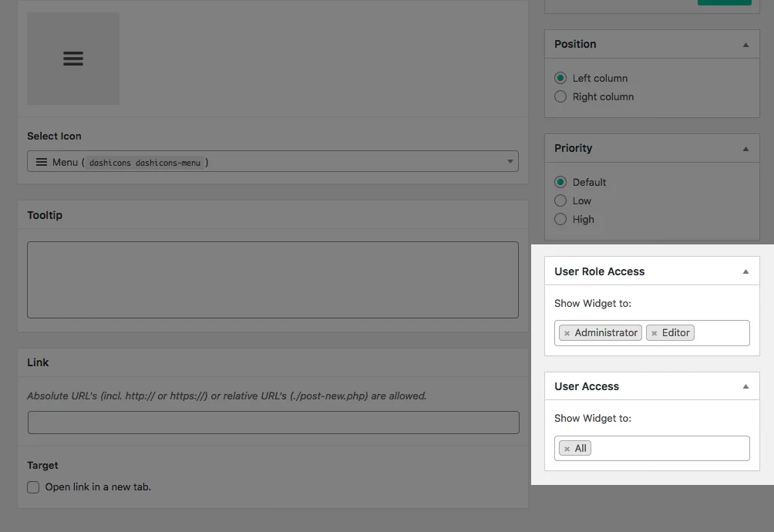
Task: Click the Editor role tag label
Action: (675, 332)
